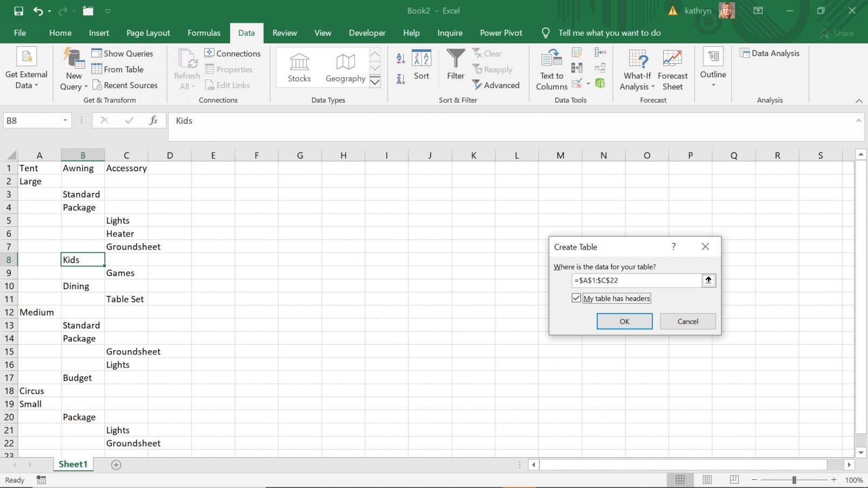Click the Flash Fill icon

(x=577, y=52)
